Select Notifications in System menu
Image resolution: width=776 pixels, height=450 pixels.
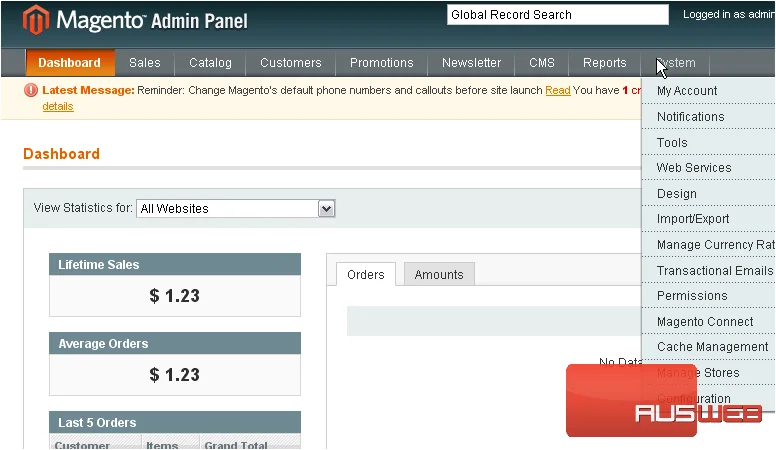click(x=709, y=116)
